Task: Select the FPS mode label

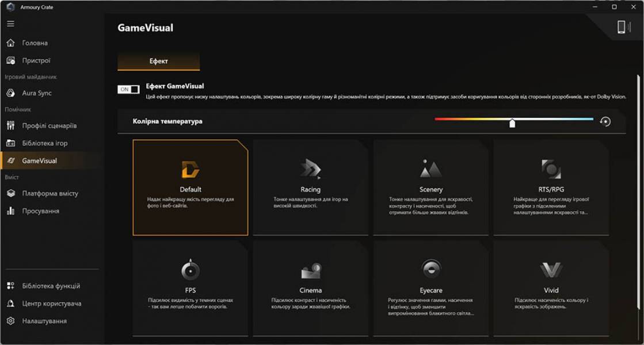Action: [190, 290]
